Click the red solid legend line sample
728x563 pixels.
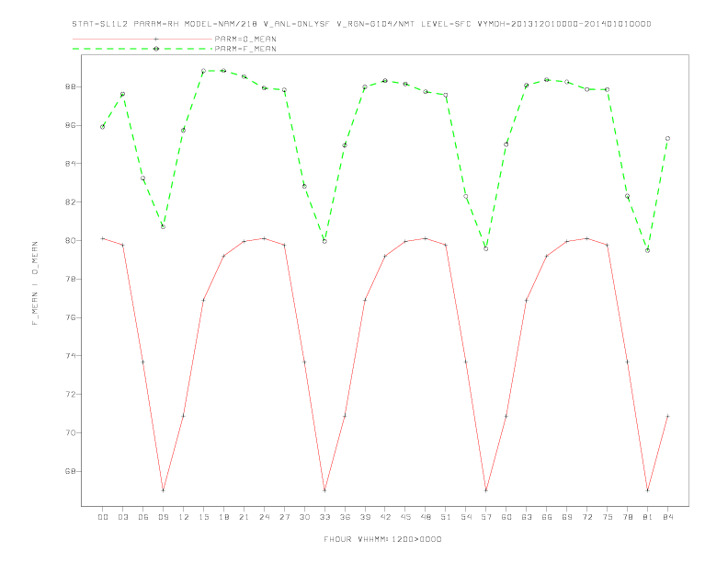142,39
